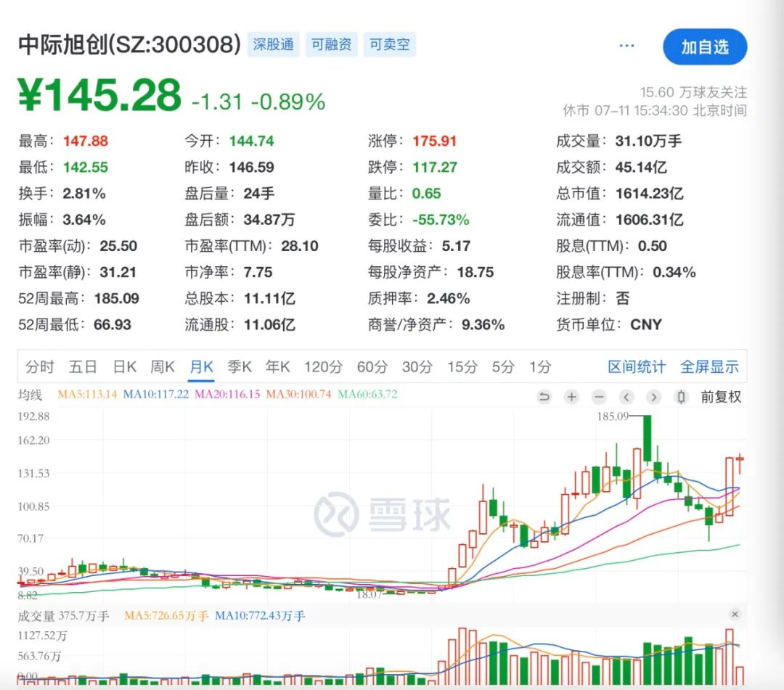Select the 15分 chart tab

pyautogui.click(x=462, y=366)
